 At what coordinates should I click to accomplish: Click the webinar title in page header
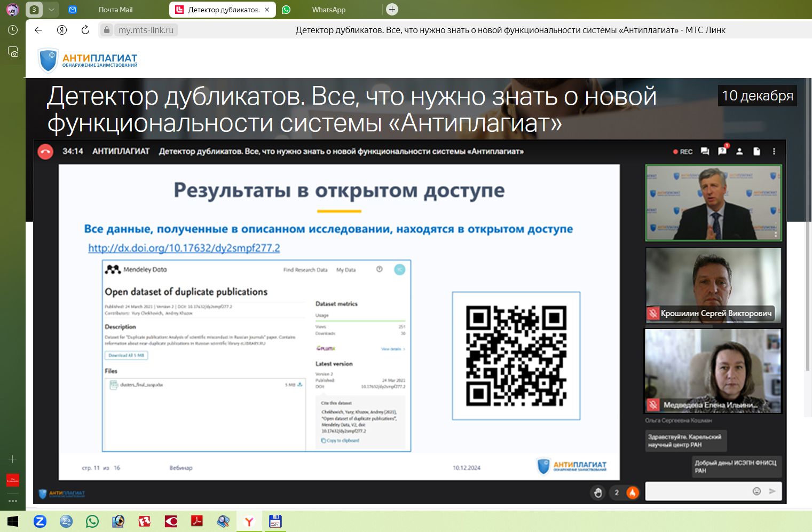tap(352, 109)
